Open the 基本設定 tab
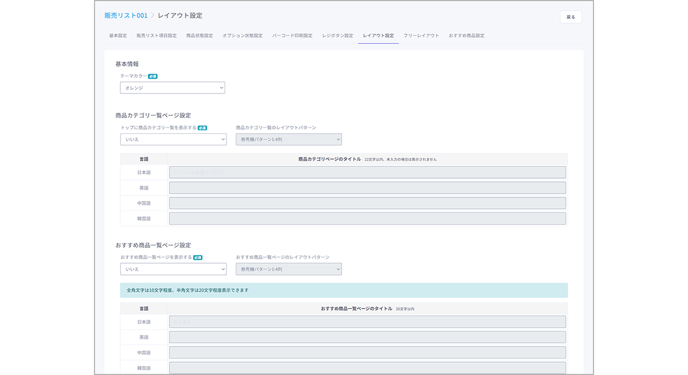Image resolution: width=688 pixels, height=375 pixels. 118,36
